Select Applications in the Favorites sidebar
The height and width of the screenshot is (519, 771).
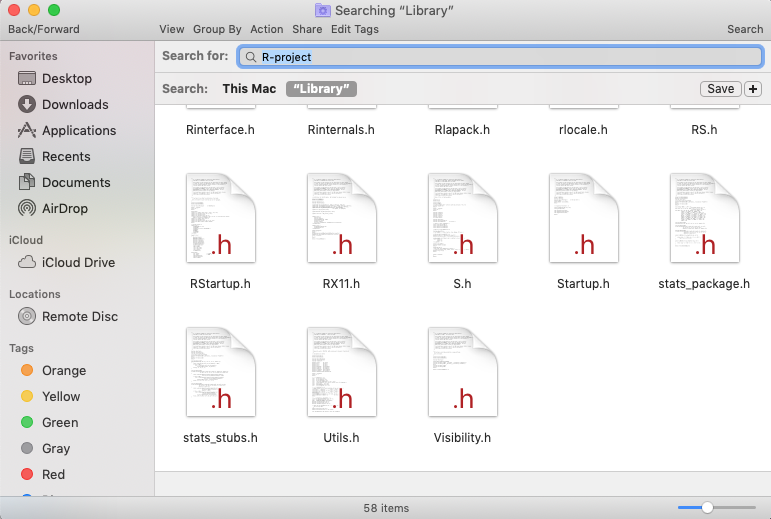pos(78,130)
